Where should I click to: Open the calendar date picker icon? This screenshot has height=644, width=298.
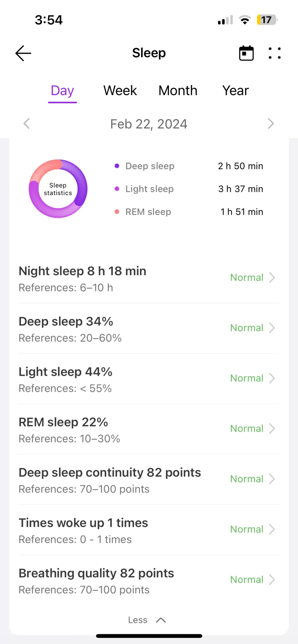[246, 53]
